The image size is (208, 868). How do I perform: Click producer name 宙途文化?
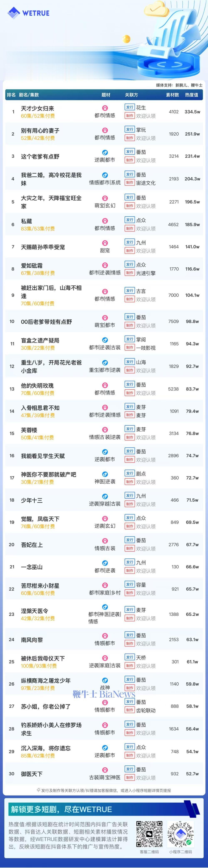click(146, 183)
